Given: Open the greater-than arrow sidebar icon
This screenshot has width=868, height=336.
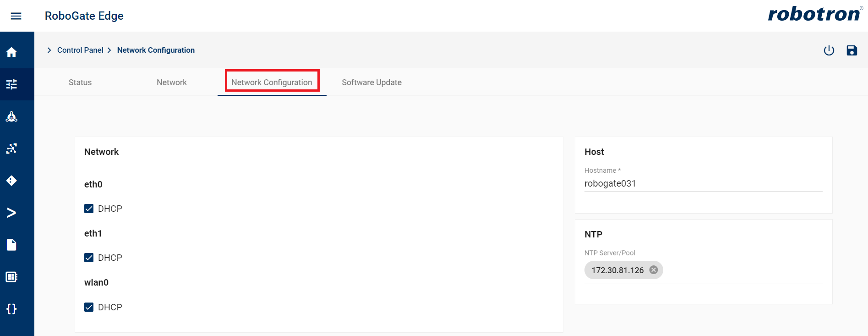Looking at the screenshot, I should [x=11, y=213].
